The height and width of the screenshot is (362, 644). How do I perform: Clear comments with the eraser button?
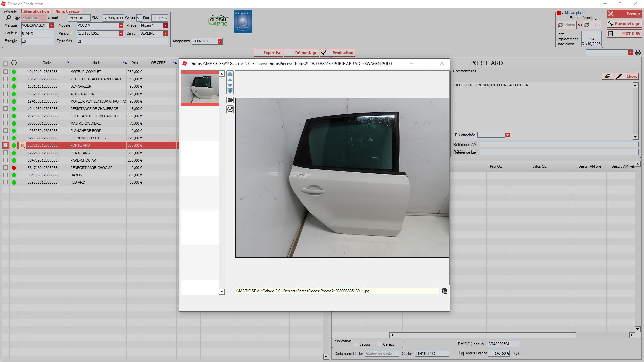(607, 76)
